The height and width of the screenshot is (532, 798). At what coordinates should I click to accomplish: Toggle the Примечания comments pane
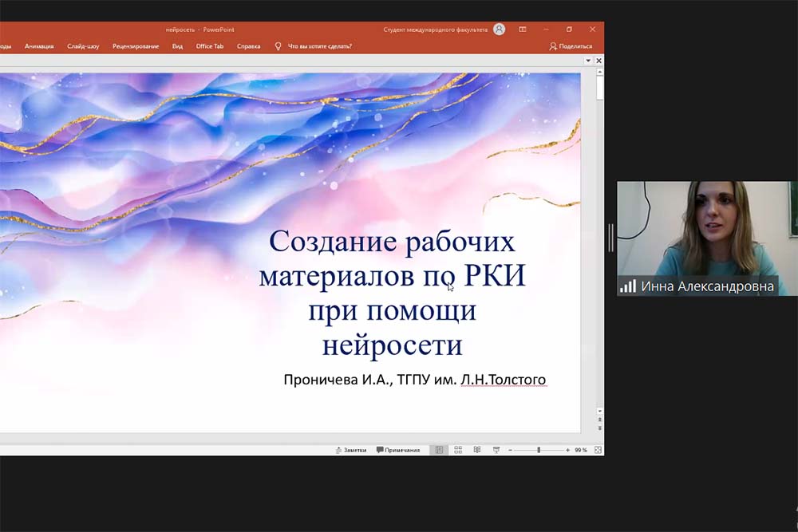tap(398, 450)
